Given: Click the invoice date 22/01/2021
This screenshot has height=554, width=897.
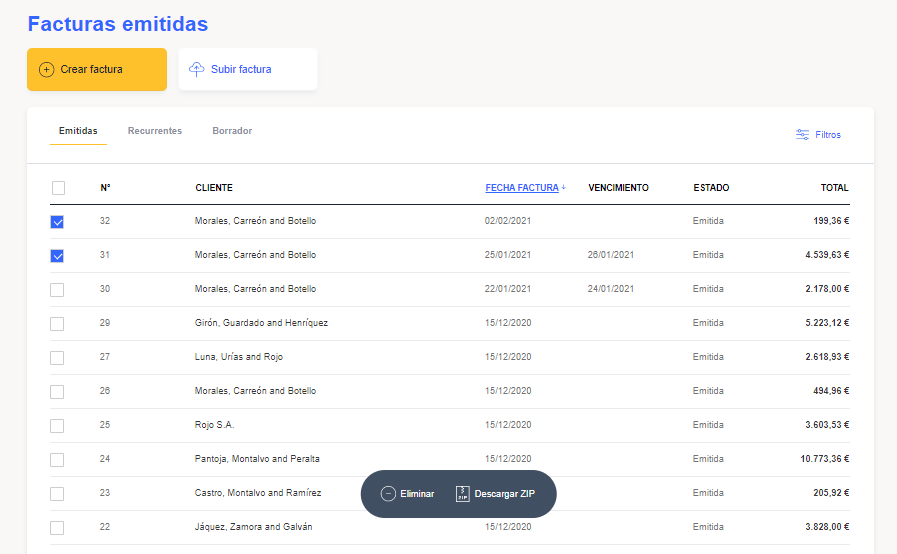Looking at the screenshot, I should click(508, 289).
